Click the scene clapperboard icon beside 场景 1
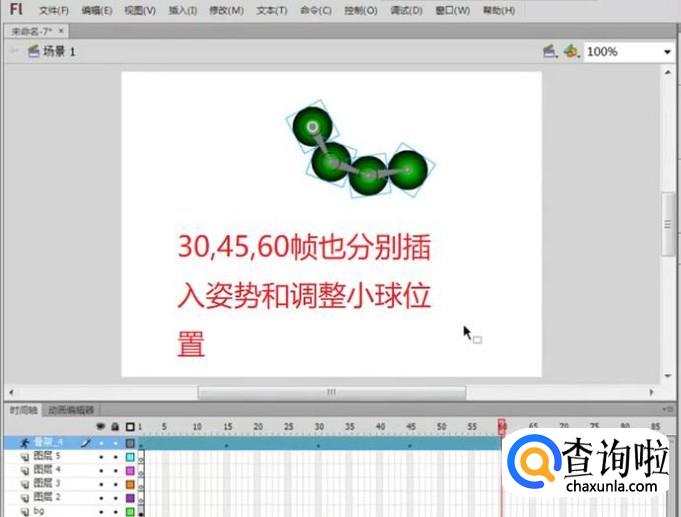The width and height of the screenshot is (681, 517). [x=33, y=52]
